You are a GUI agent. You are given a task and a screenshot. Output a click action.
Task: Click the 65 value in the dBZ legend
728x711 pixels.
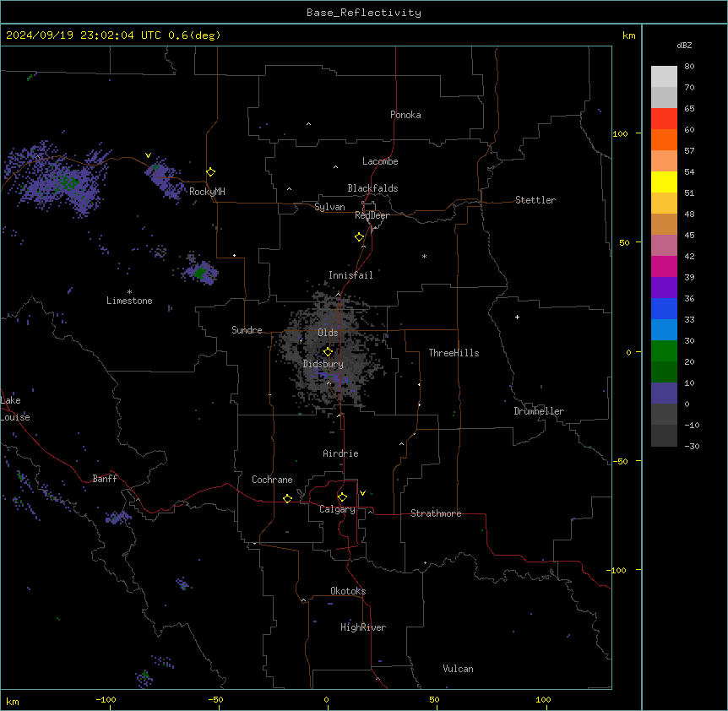coord(689,108)
